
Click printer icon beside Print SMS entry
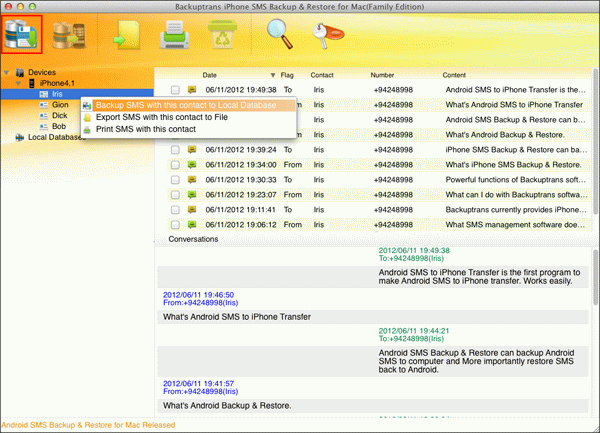coord(87,129)
